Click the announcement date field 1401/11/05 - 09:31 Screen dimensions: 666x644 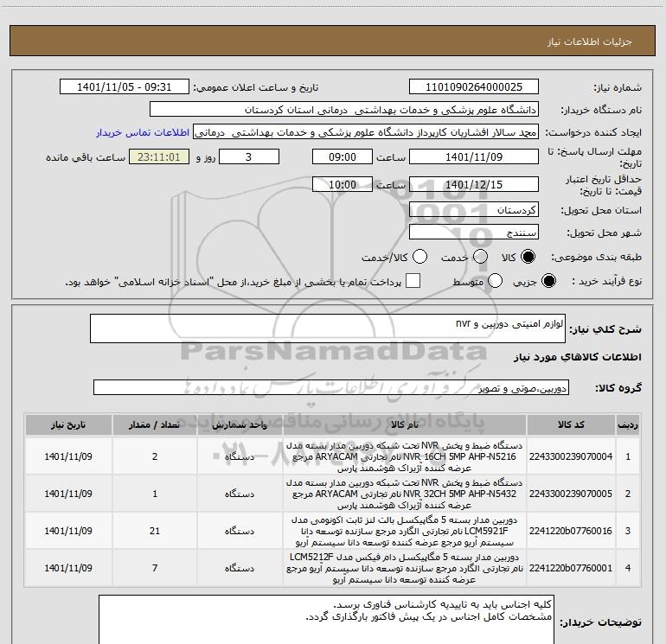[124, 87]
